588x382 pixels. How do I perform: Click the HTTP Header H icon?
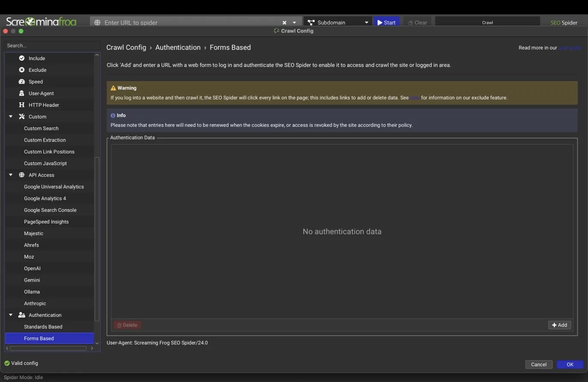[22, 105]
